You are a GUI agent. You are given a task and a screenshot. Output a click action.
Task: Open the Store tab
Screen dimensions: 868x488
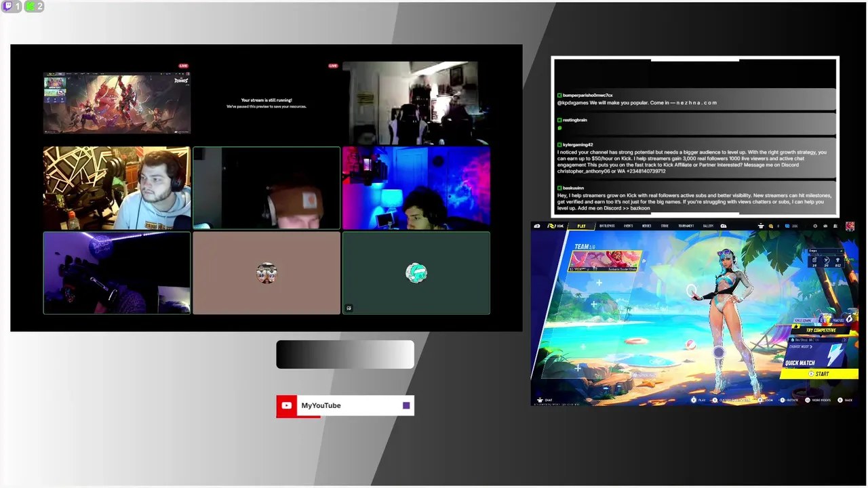point(665,226)
